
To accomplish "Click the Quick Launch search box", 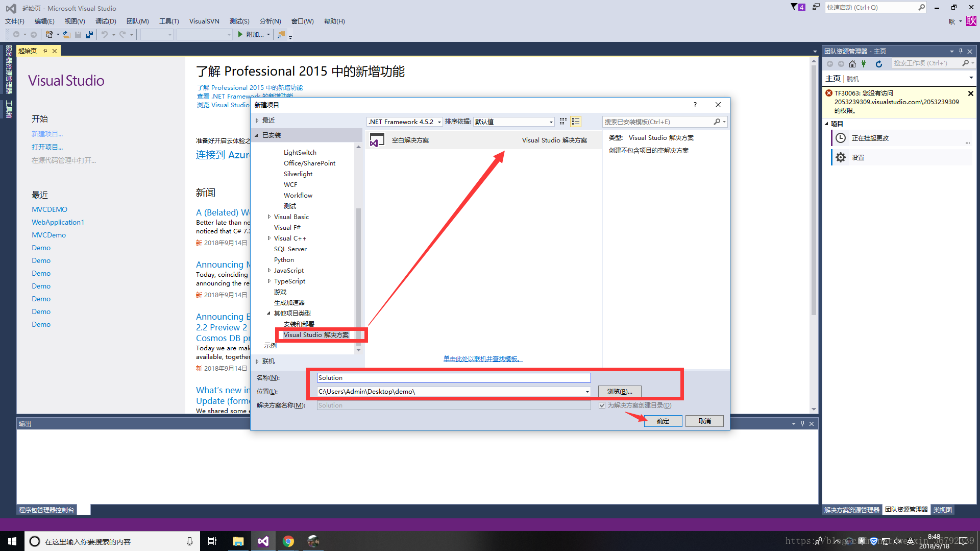I will pos(871,7).
